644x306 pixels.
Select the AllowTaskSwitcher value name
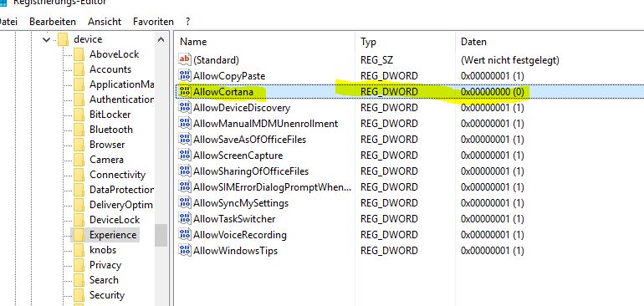[234, 219]
